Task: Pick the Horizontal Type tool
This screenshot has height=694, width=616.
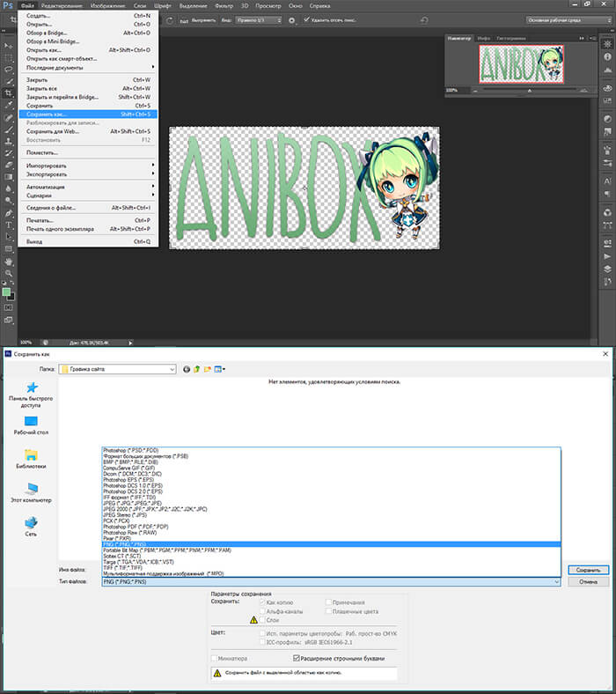Action: point(9,225)
